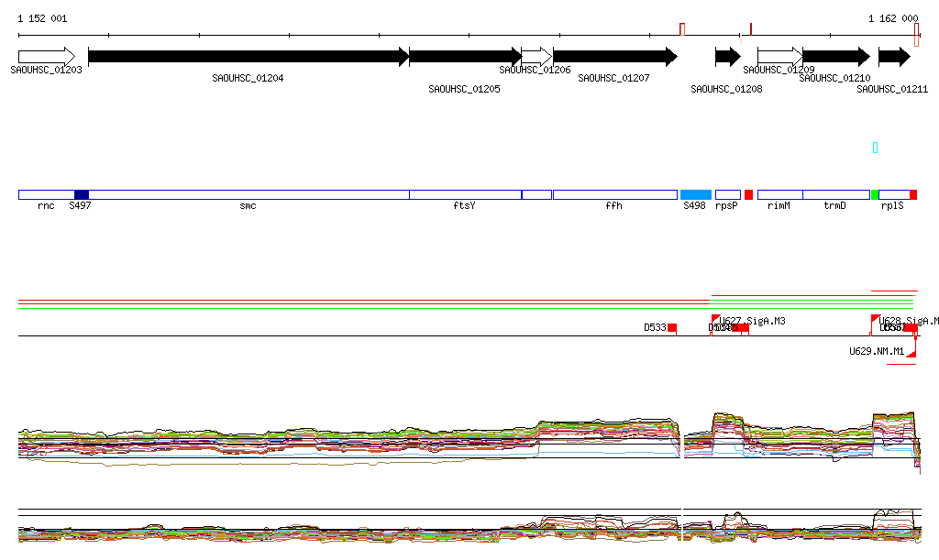Click the ffh gene segment box

(x=614, y=194)
